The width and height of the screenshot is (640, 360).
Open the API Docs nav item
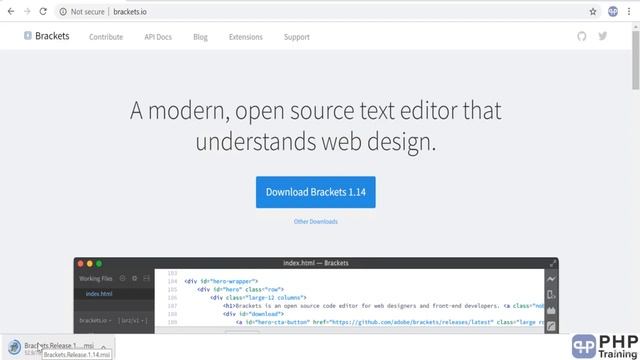pyautogui.click(x=158, y=37)
